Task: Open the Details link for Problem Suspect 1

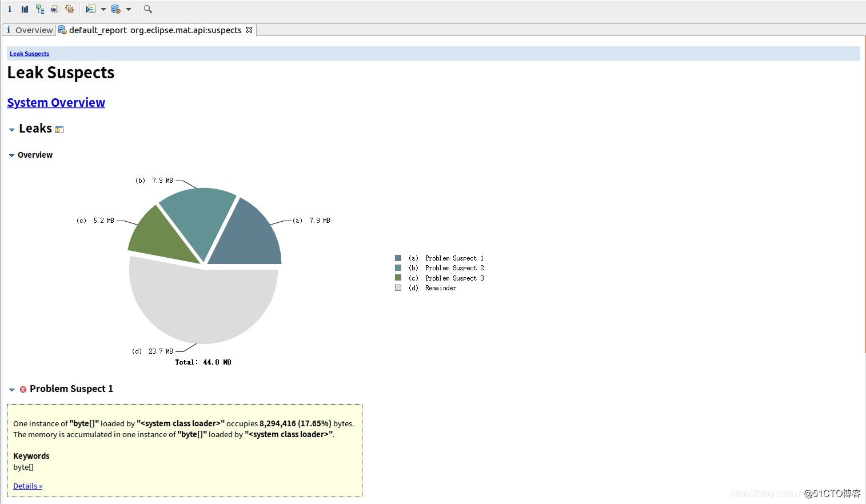Action: tap(27, 486)
